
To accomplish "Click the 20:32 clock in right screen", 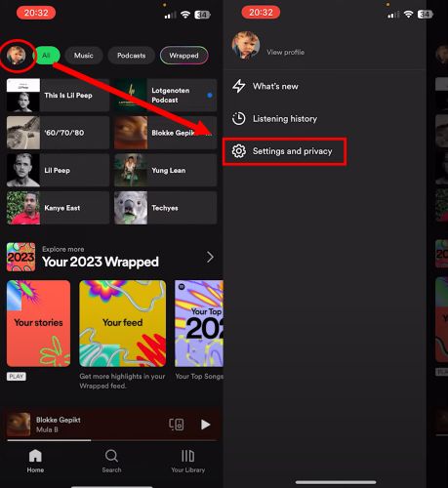I will click(261, 13).
